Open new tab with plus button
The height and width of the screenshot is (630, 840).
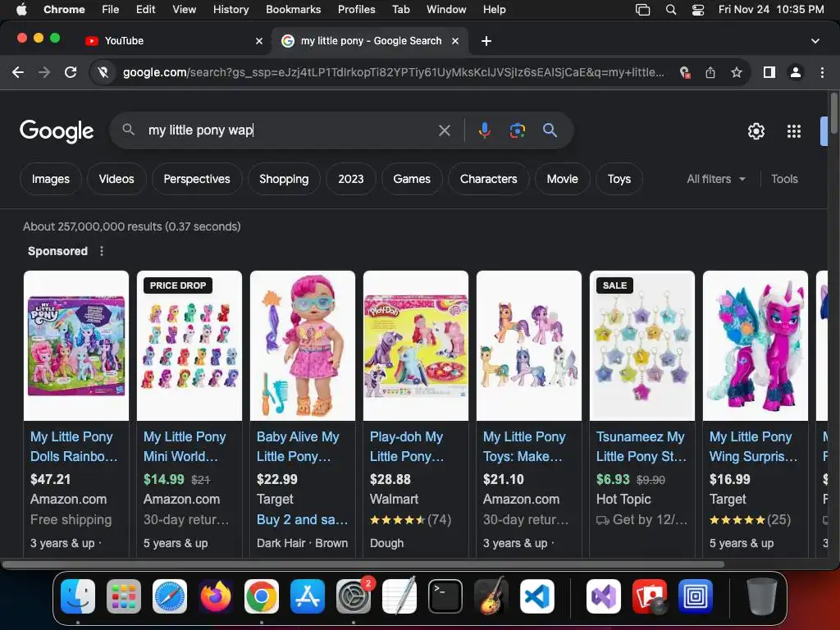click(x=486, y=41)
